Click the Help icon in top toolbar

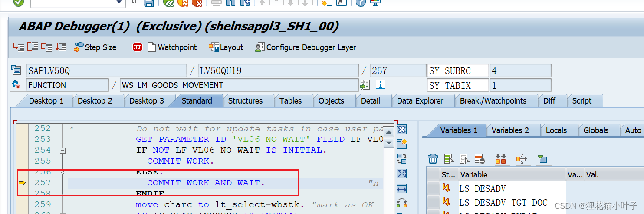[x=361, y=3]
